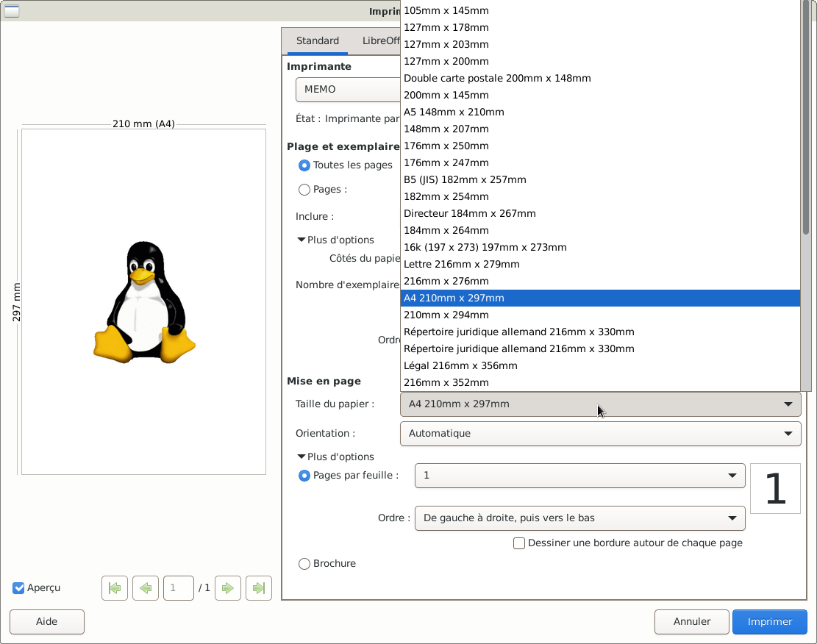This screenshot has height=644, width=817.
Task: Enable Dessiner une bordure autour de chaque page
Action: pos(519,543)
